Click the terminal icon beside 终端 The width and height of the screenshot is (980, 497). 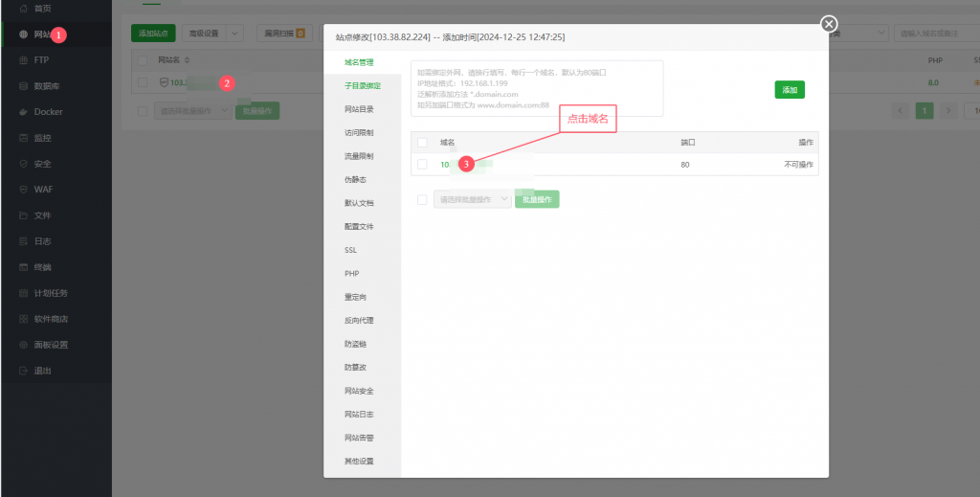tap(24, 267)
